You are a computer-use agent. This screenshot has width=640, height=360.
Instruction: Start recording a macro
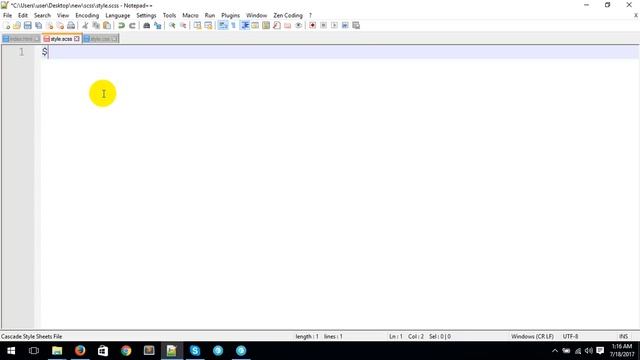(x=312, y=25)
